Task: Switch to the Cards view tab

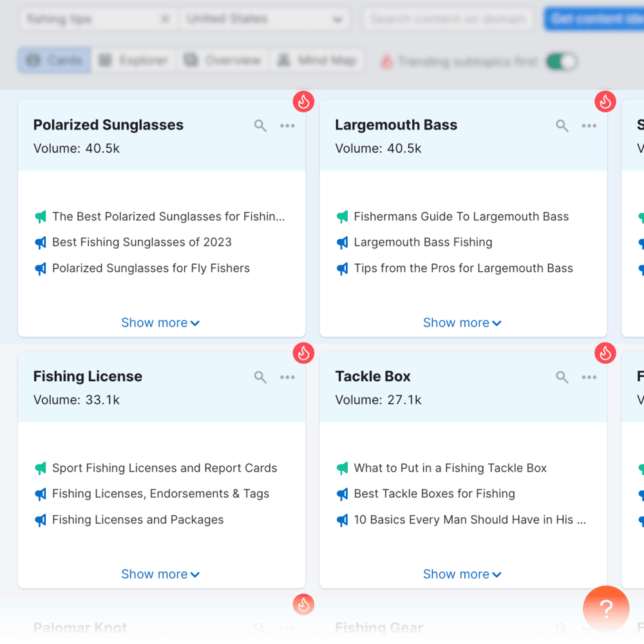Action: [x=55, y=61]
